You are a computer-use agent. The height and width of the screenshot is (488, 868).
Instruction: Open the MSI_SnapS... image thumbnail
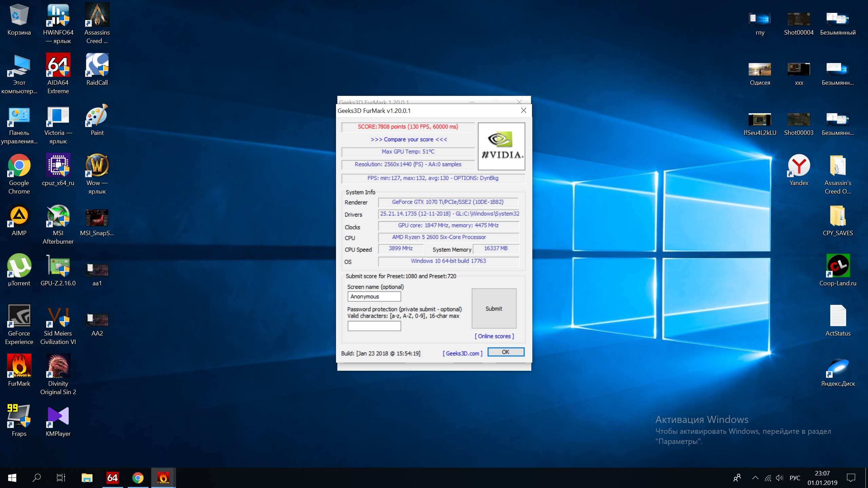(97, 218)
